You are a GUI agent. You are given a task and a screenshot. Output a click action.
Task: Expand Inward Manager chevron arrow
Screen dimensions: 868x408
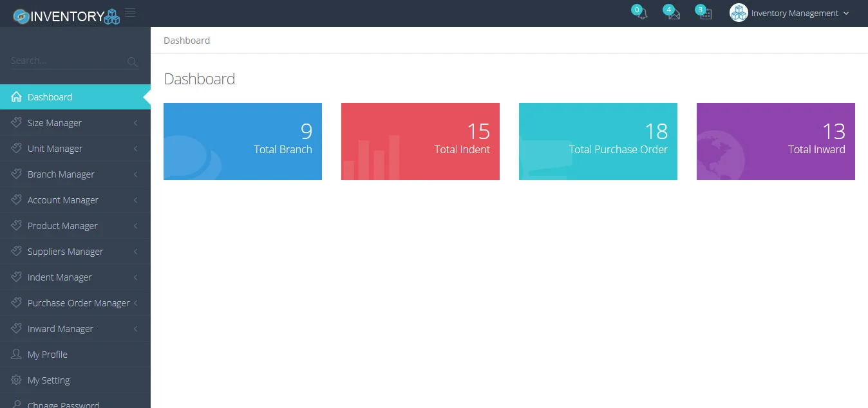point(136,329)
